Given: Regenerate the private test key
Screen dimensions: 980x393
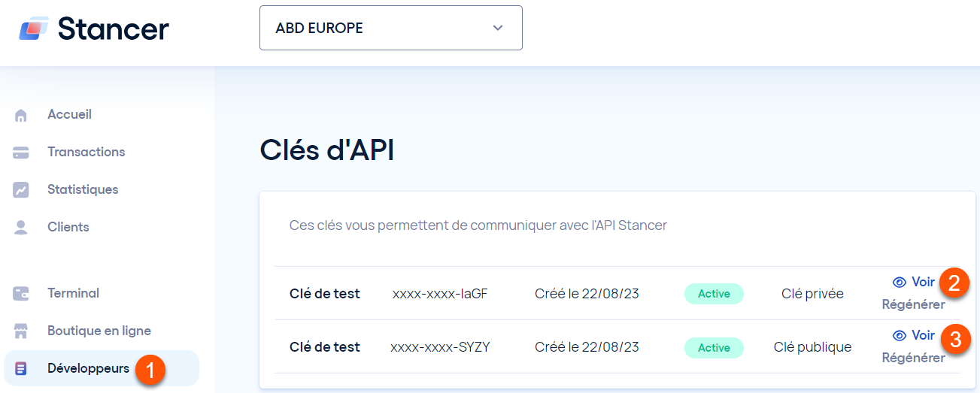Looking at the screenshot, I should pos(913,305).
